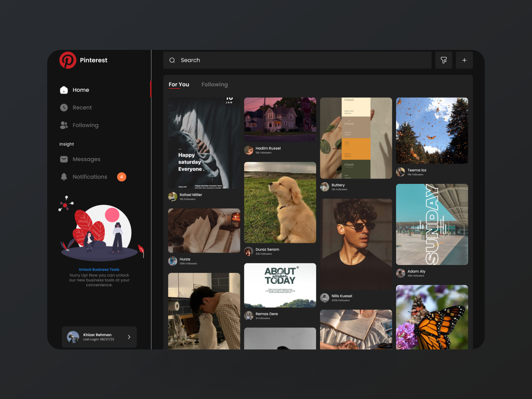
Task: Click the filter icon beside the search bar
Action: 444,60
